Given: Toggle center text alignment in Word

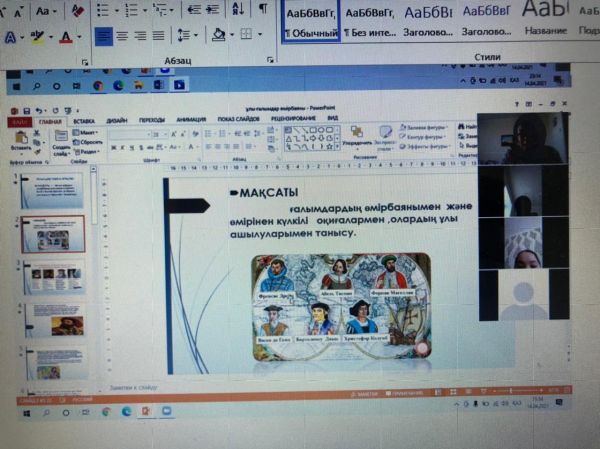Looking at the screenshot, I should coord(121,35).
